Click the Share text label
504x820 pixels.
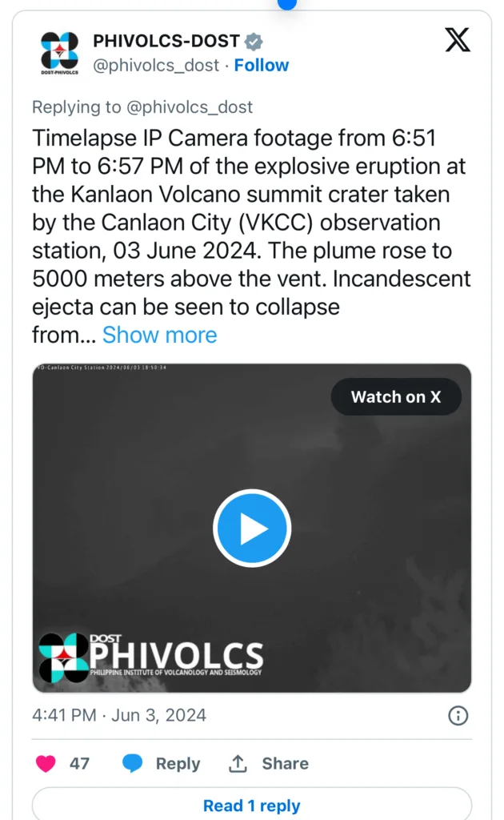pos(285,763)
